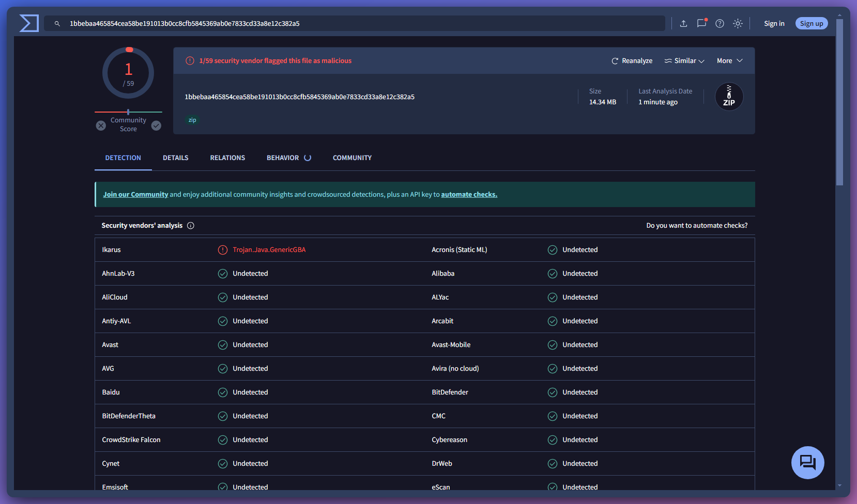Click the check icon in AhnLab-V3 row
The image size is (857, 504).
223,274
